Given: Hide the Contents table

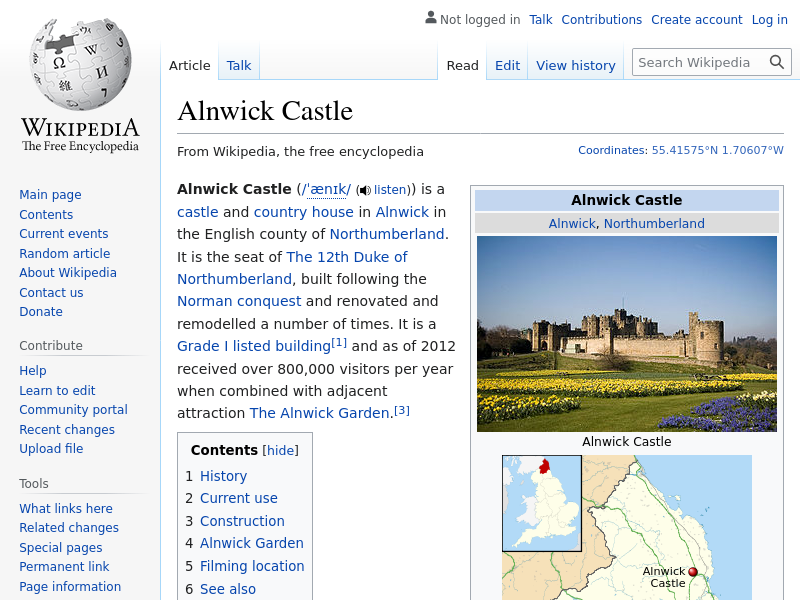Looking at the screenshot, I should [280, 451].
